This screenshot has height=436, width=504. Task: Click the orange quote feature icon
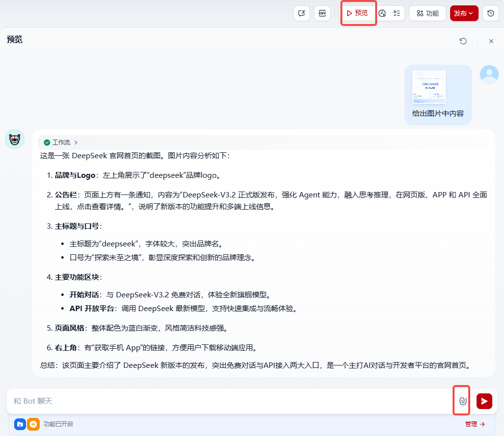click(33, 424)
